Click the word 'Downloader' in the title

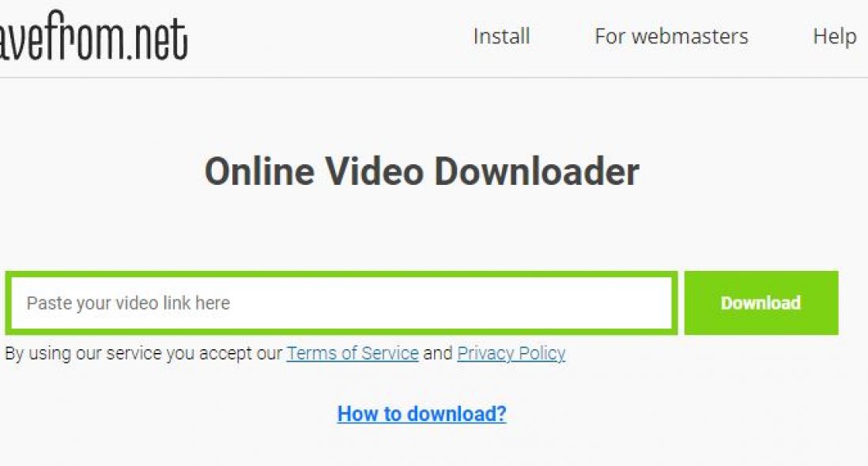[537, 171]
